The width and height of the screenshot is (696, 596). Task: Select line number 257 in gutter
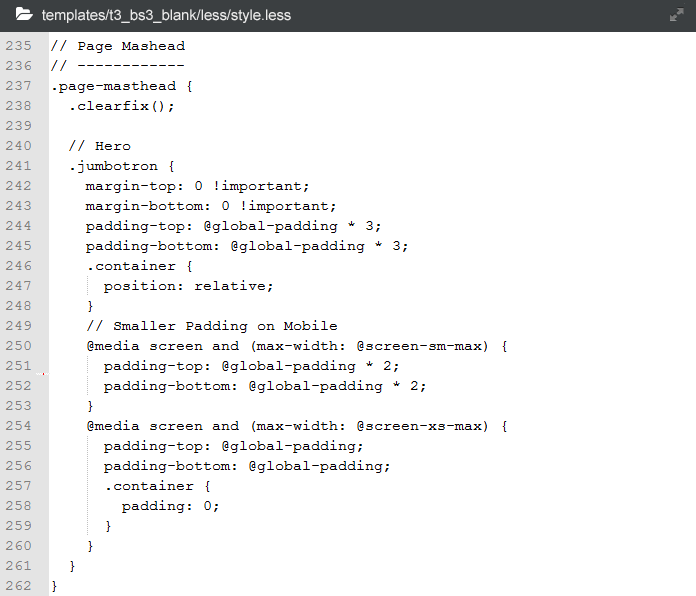18,486
